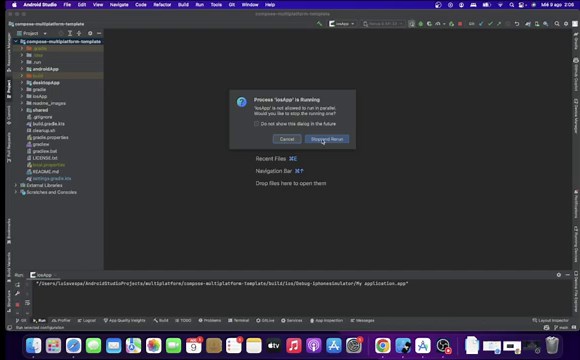Image resolution: width=580 pixels, height=360 pixels.
Task: Select settings.gradle.kts in project tree
Action: 48,178
